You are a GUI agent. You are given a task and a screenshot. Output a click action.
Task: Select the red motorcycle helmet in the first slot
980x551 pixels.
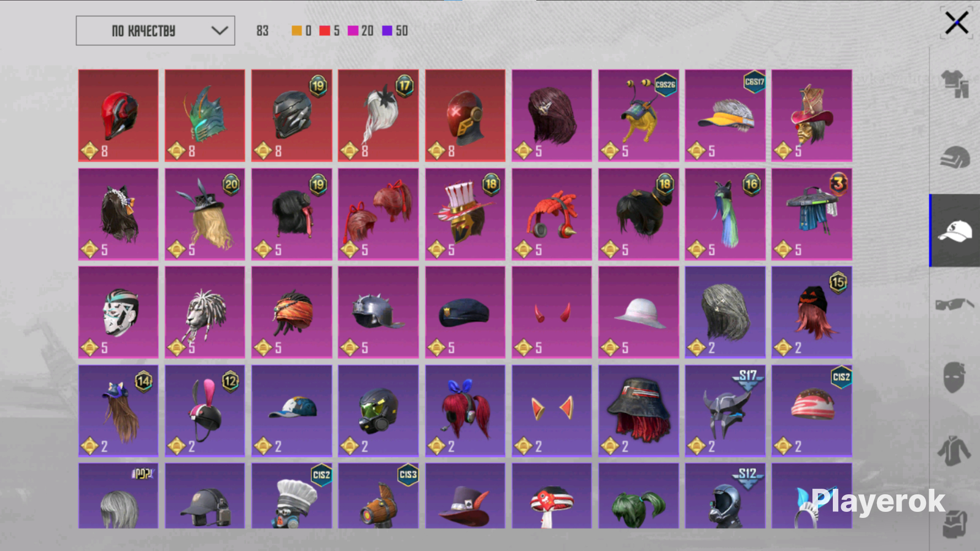[118, 116]
